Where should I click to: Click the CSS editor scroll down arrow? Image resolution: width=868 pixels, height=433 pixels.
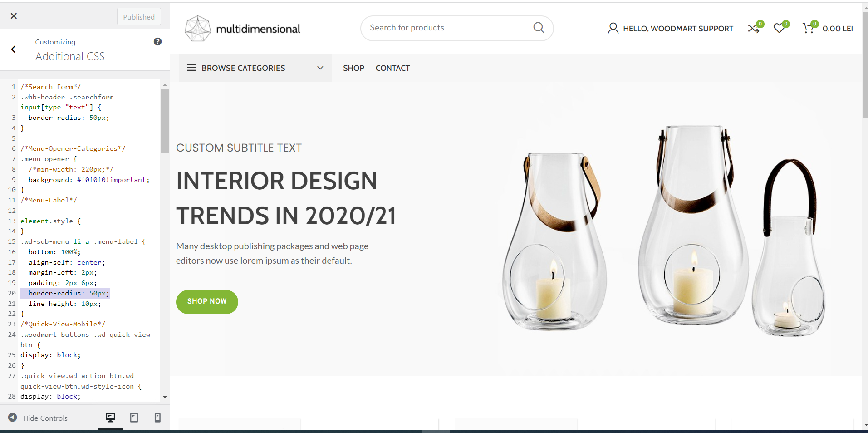pos(165,397)
